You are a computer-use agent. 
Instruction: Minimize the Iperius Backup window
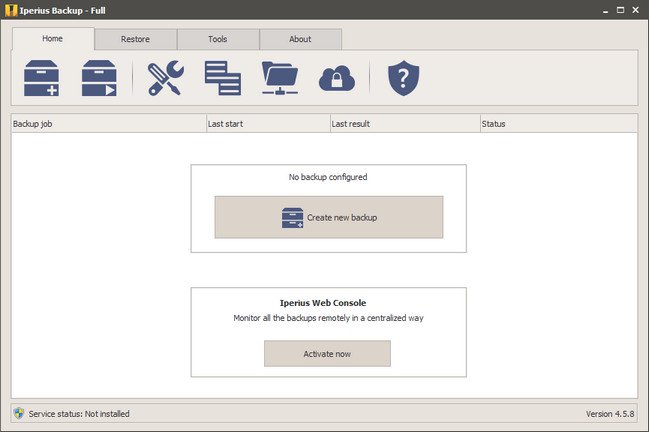pyautogui.click(x=605, y=10)
